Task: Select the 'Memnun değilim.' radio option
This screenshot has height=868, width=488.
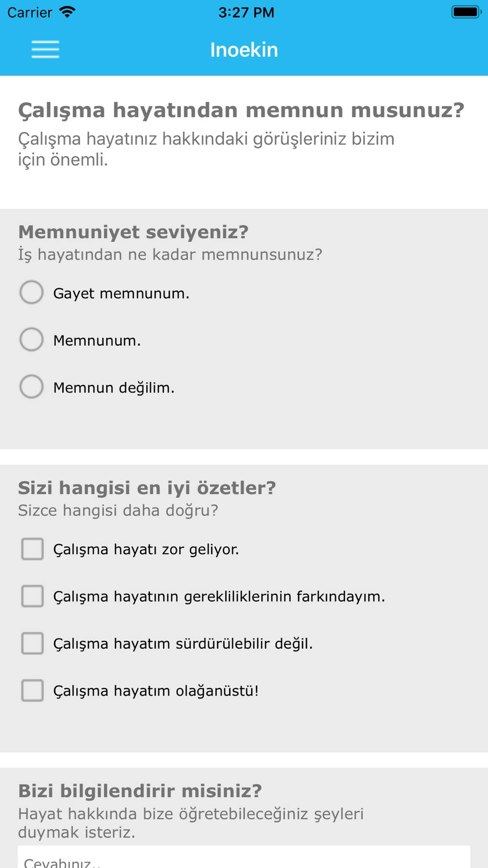Action: [x=32, y=387]
